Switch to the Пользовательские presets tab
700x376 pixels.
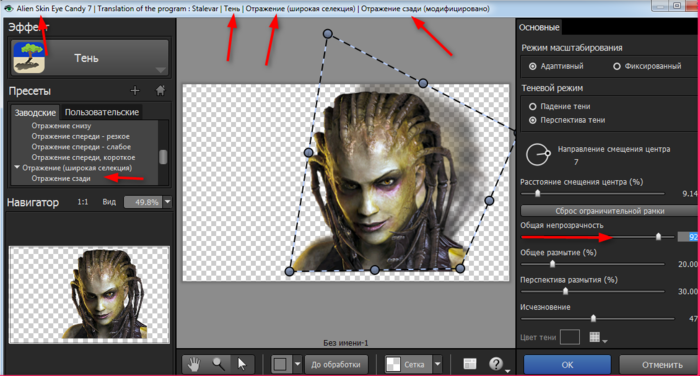[101, 112]
